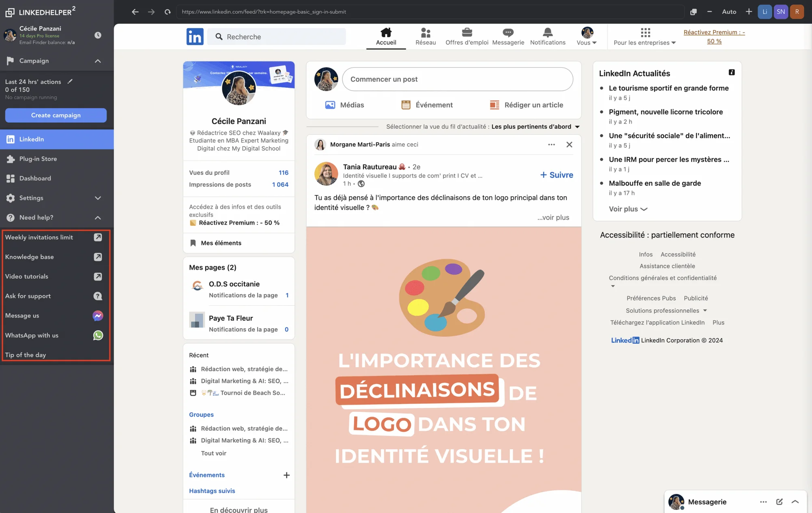Open Tania Rautureau's profile photo
Viewport: 812px width, 513px height.
point(326,174)
